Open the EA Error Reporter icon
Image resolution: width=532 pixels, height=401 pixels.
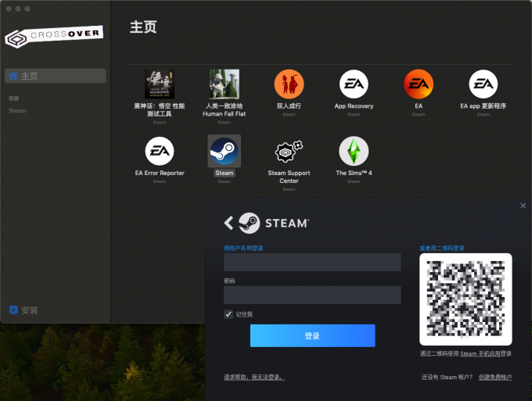pyautogui.click(x=160, y=151)
